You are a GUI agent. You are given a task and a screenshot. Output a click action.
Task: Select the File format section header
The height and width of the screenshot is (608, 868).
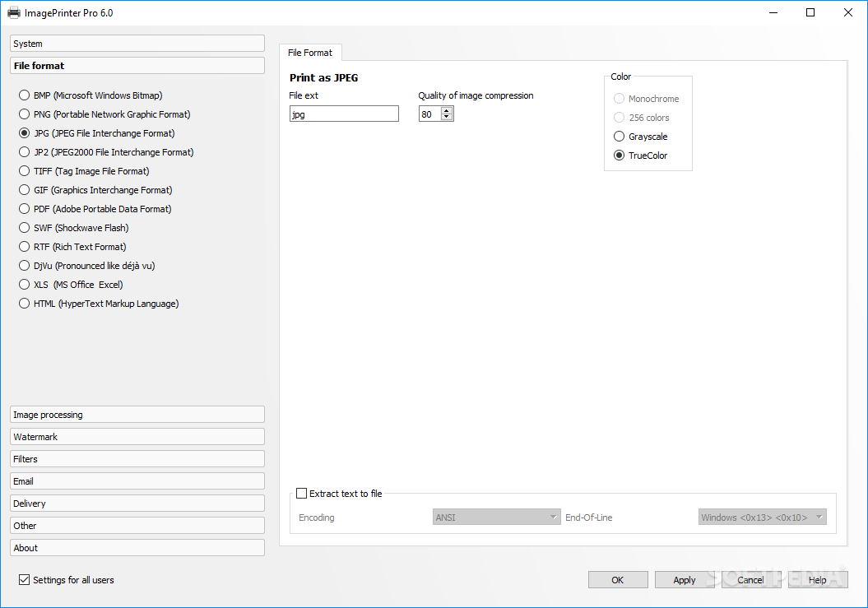pyautogui.click(x=137, y=65)
